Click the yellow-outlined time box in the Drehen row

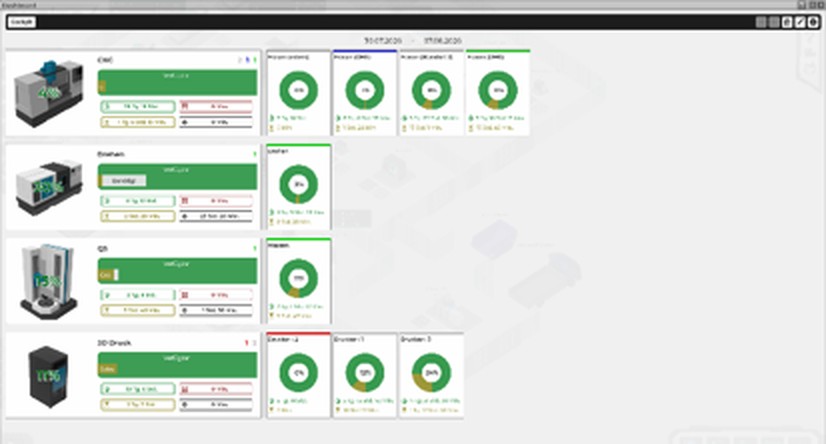pyautogui.click(x=138, y=216)
